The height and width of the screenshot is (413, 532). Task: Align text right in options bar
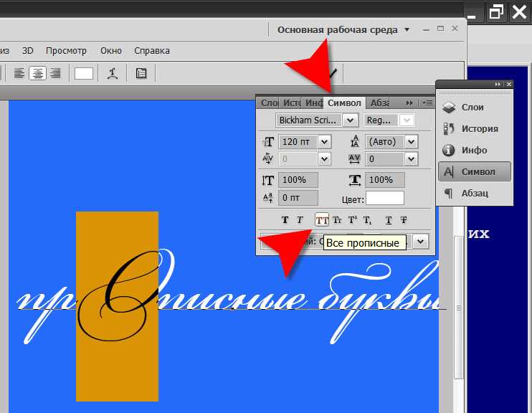(55, 73)
